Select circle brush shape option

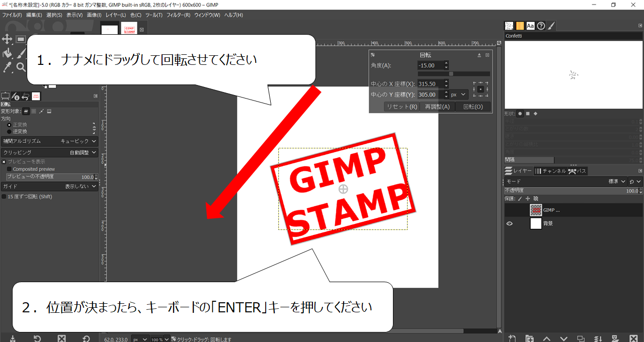pyautogui.click(x=520, y=114)
